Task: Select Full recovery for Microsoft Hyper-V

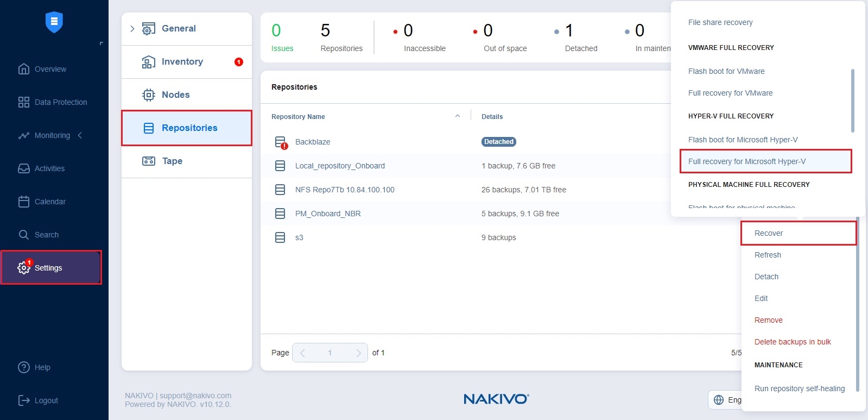Action: (x=746, y=161)
